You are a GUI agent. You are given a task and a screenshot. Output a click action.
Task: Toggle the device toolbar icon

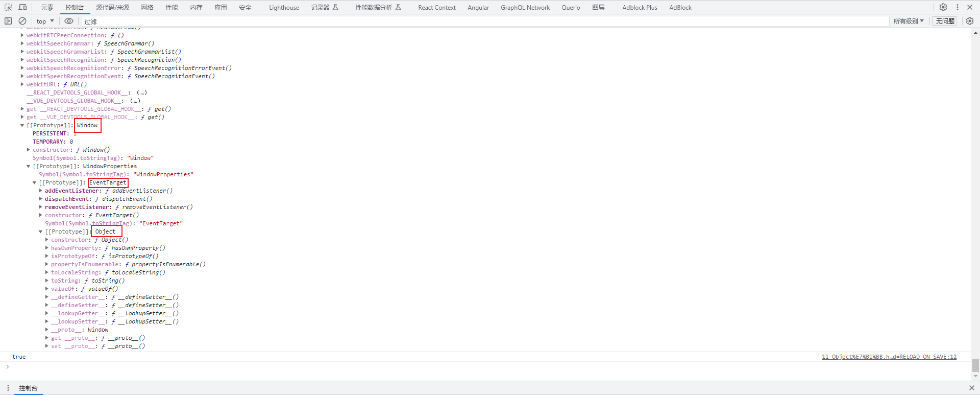click(22, 7)
